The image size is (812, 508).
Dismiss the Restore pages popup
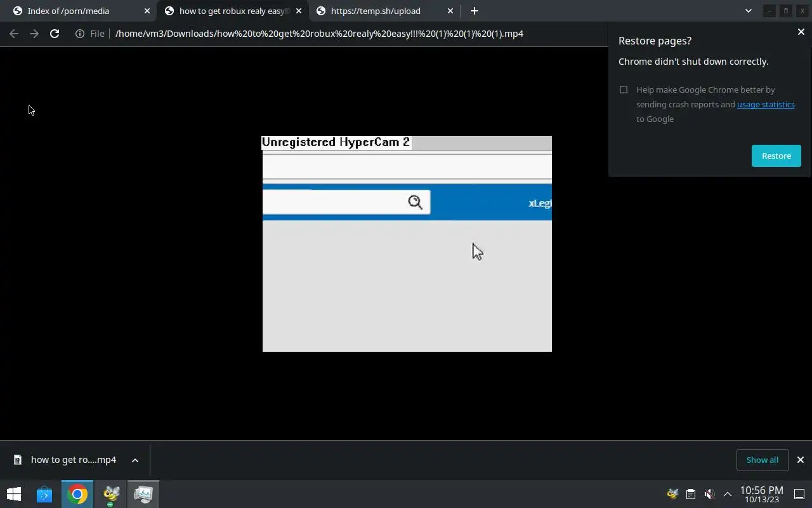click(801, 32)
